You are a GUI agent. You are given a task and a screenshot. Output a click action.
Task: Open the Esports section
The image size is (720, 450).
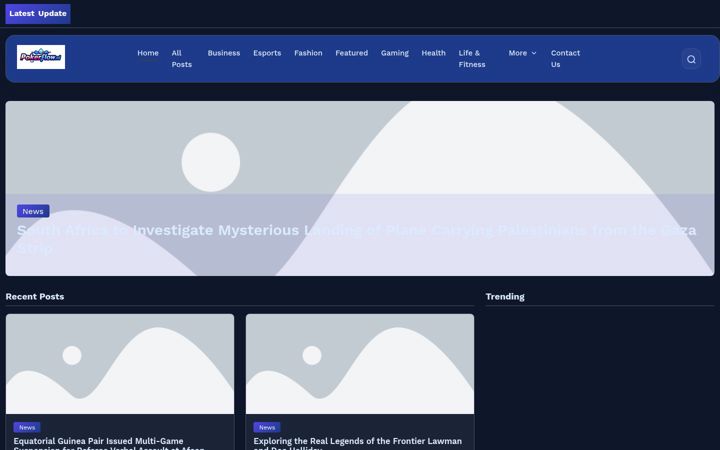[x=267, y=53]
